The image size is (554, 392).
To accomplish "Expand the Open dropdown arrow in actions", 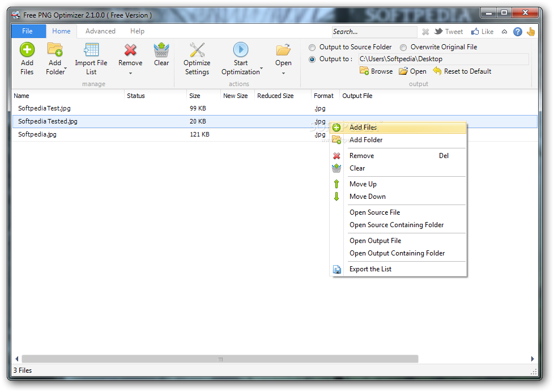I will click(283, 73).
